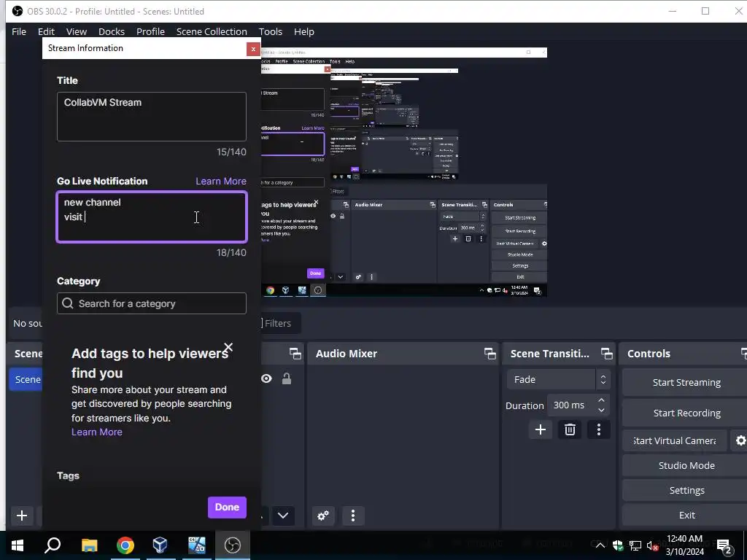Open the taskbar clock and date
The width and height of the screenshot is (747, 560).
tap(684, 545)
